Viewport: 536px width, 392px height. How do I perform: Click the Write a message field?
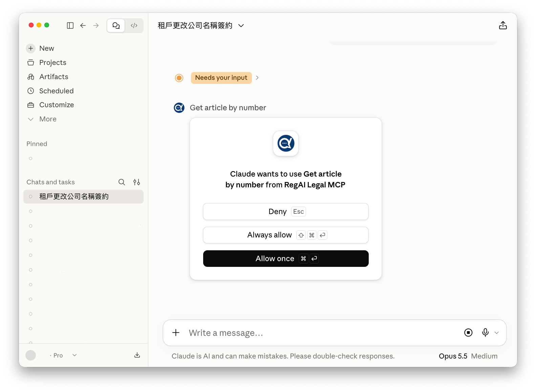click(322, 333)
